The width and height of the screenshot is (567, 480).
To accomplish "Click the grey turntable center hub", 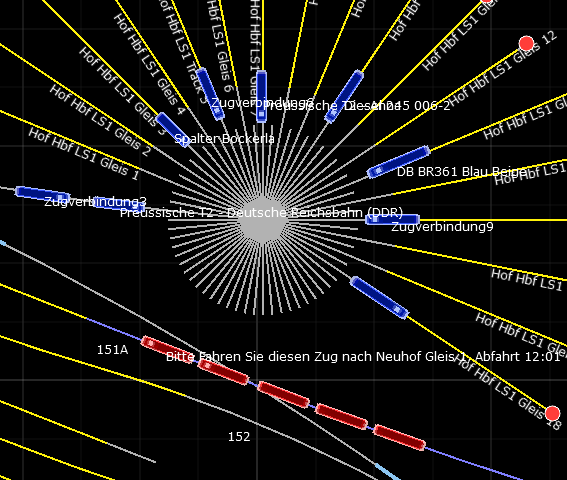I will point(263,220).
